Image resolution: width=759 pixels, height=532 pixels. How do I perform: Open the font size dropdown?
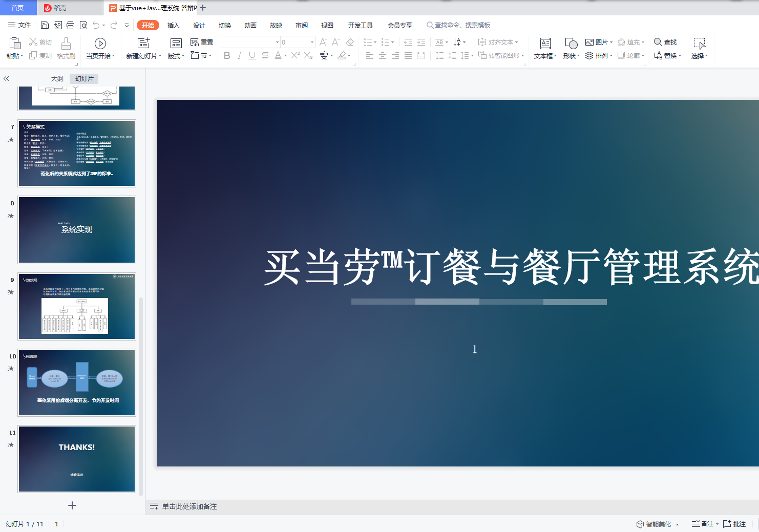click(312, 42)
